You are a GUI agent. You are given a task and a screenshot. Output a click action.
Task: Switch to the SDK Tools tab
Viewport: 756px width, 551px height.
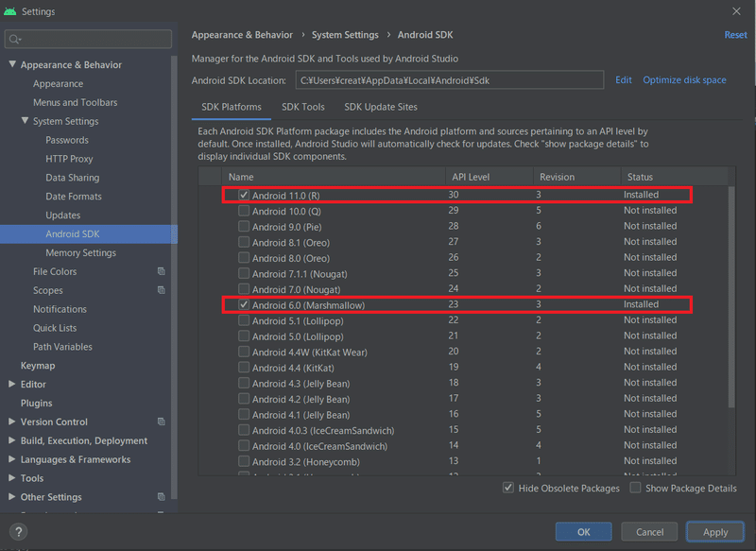(x=302, y=108)
